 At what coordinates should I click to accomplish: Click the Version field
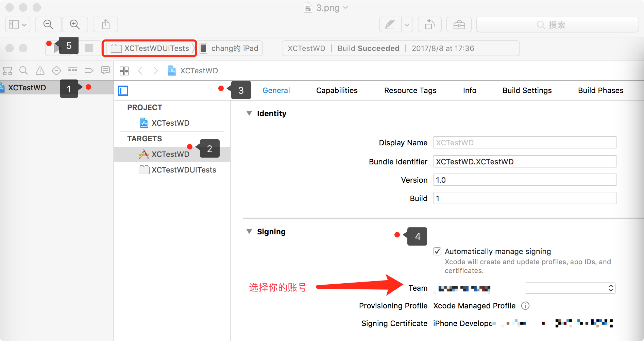(x=525, y=180)
